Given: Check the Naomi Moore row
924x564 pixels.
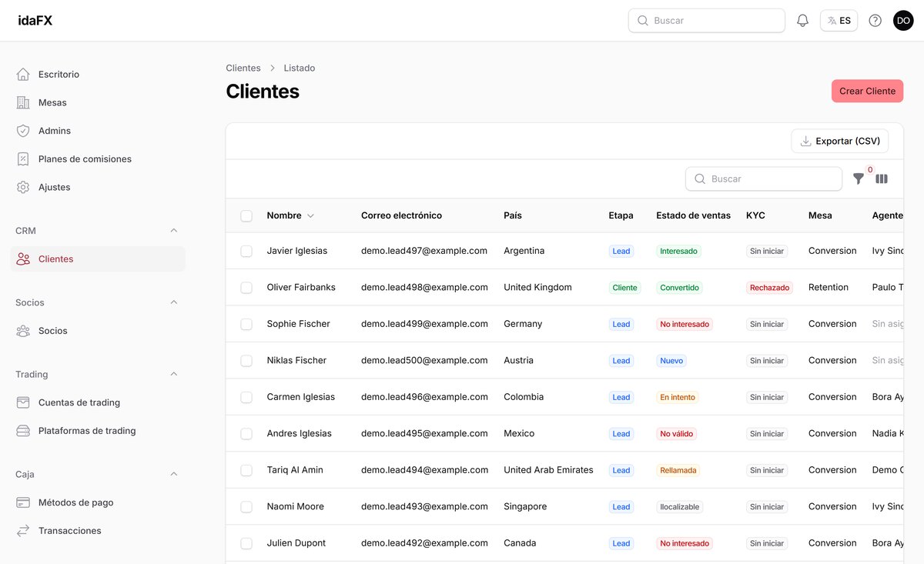Looking at the screenshot, I should coord(246,507).
